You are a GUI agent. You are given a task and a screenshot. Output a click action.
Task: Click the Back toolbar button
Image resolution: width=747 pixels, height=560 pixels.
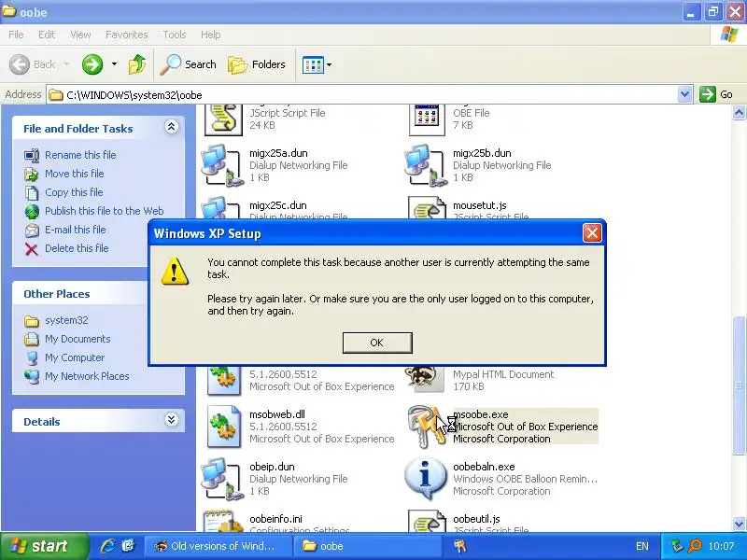[x=34, y=64]
